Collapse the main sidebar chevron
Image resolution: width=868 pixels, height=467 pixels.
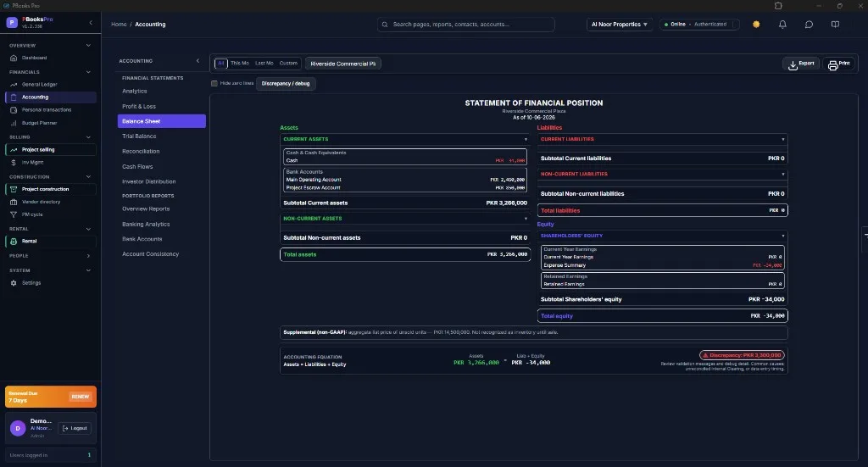tap(91, 23)
